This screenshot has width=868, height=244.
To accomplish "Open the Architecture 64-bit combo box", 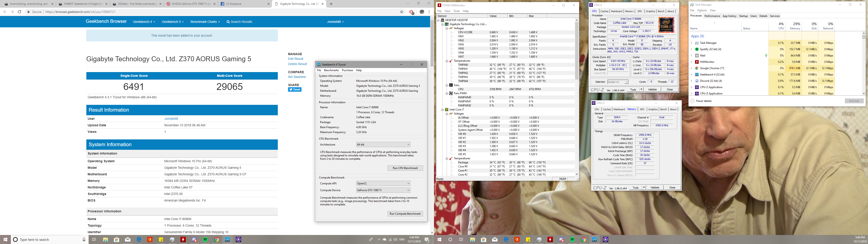I will point(383,145).
